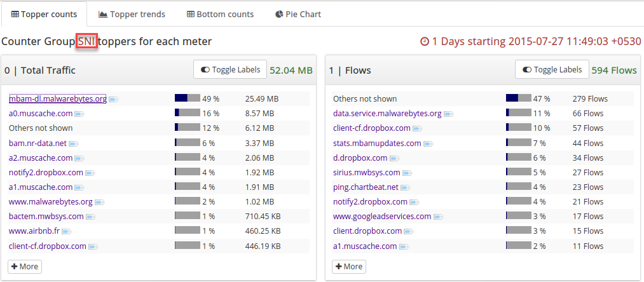Open the bactem.mwbsys.com link
The height and width of the screenshot is (282, 644).
pyautogui.click(x=46, y=217)
